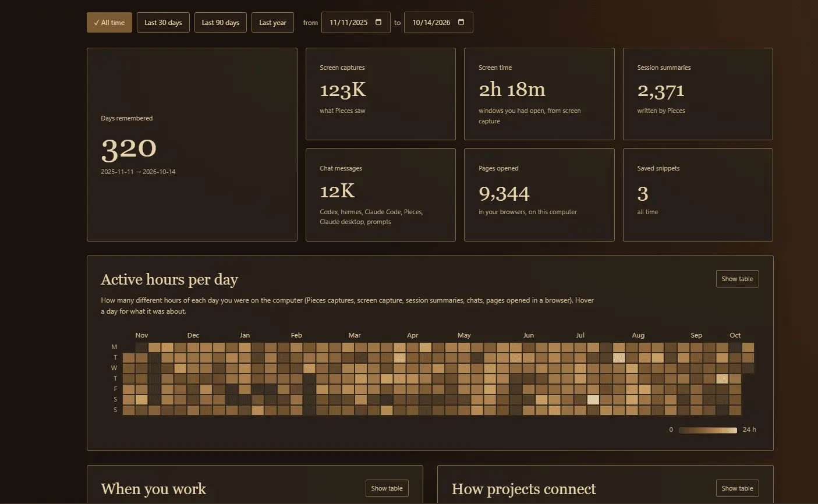Click the "what Pieces saw" caption

[342, 111]
